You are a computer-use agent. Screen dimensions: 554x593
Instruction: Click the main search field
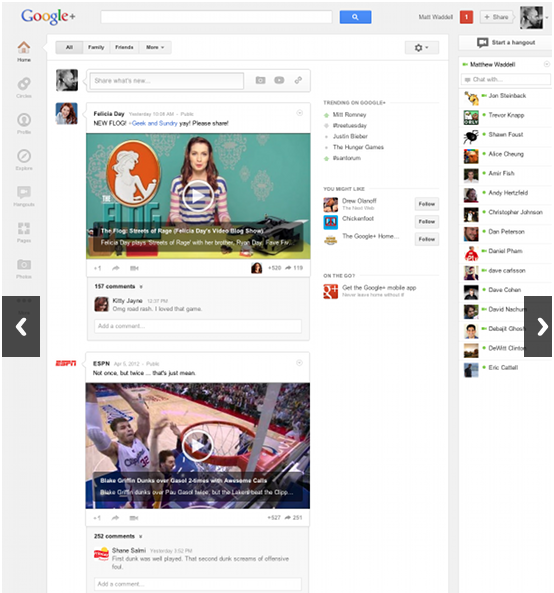(x=216, y=17)
